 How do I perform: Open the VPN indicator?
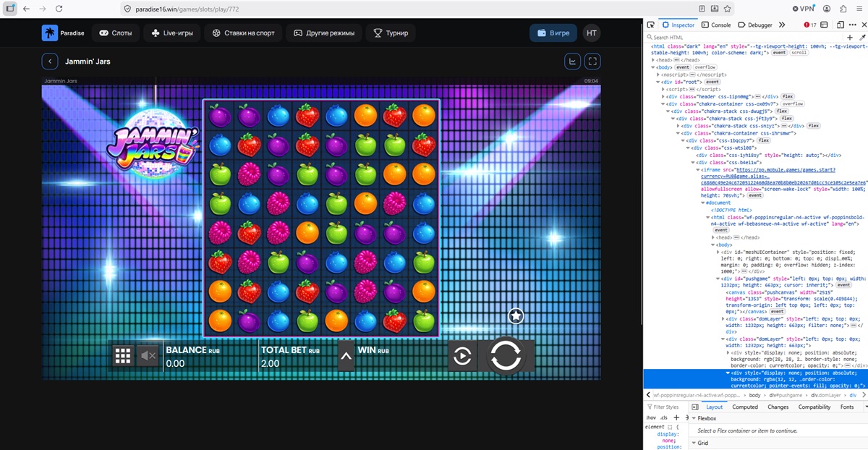(804, 9)
